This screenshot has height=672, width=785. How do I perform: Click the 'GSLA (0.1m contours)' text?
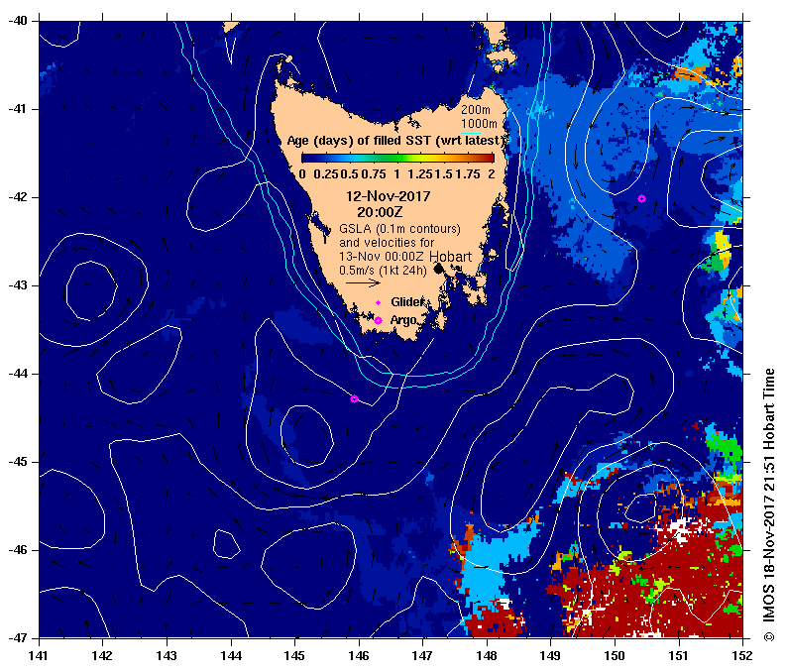pos(399,229)
